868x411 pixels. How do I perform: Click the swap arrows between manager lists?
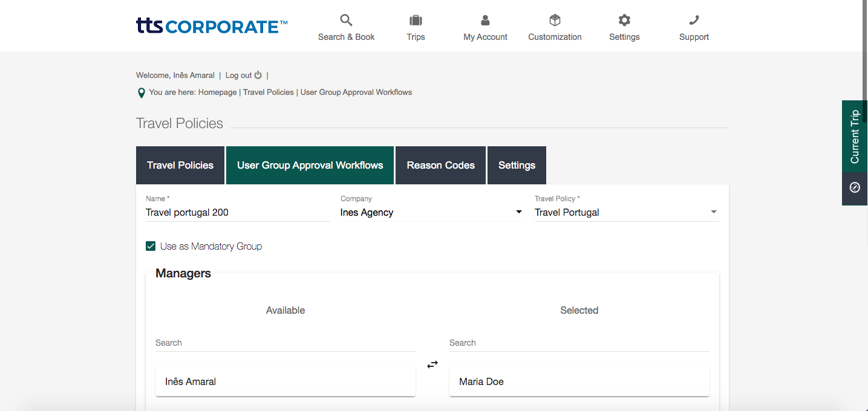432,364
